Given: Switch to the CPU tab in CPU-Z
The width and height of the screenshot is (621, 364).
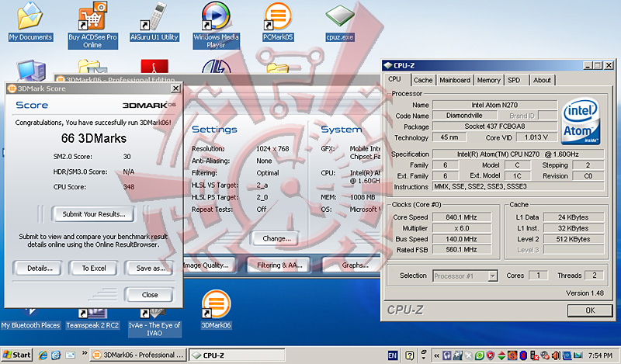Looking at the screenshot, I should click(394, 79).
